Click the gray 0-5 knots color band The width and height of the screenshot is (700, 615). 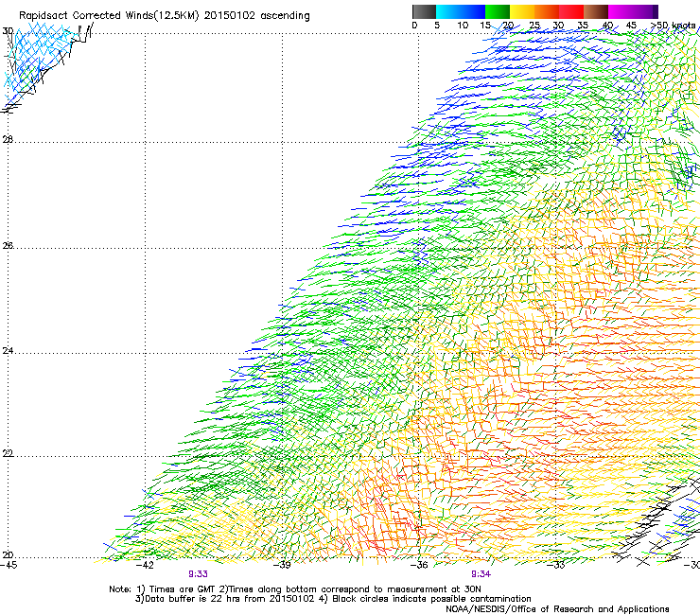click(x=424, y=11)
